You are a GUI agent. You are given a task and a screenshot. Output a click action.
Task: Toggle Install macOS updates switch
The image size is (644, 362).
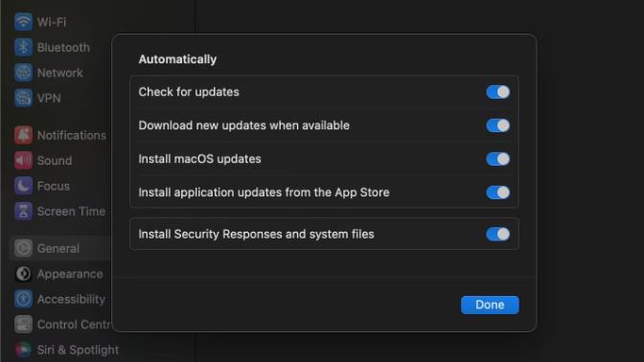pos(497,159)
